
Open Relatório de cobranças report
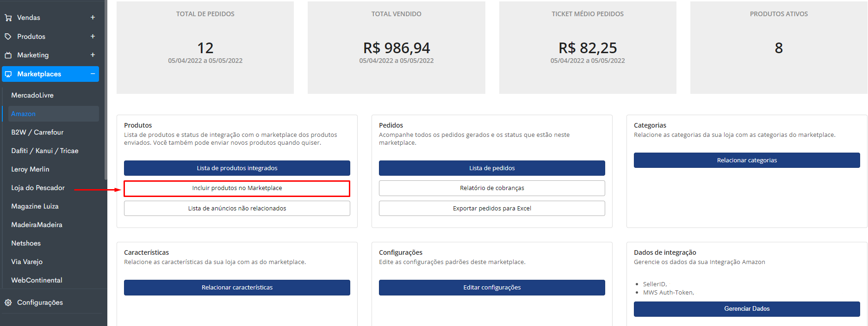(492, 188)
